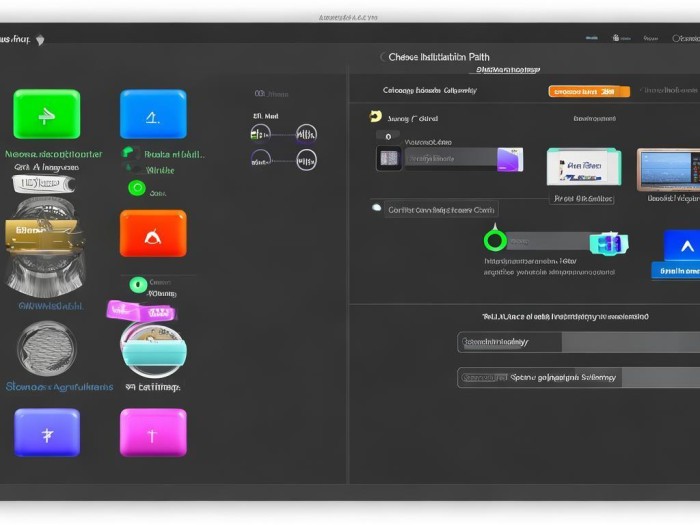Select the orange app tile
Image resolution: width=700 pixels, height=525 pixels.
153,233
